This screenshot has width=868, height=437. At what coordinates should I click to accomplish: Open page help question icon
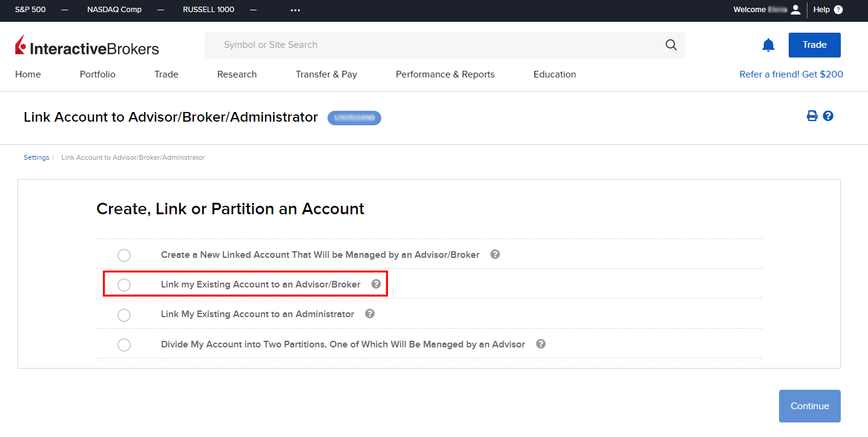[828, 116]
